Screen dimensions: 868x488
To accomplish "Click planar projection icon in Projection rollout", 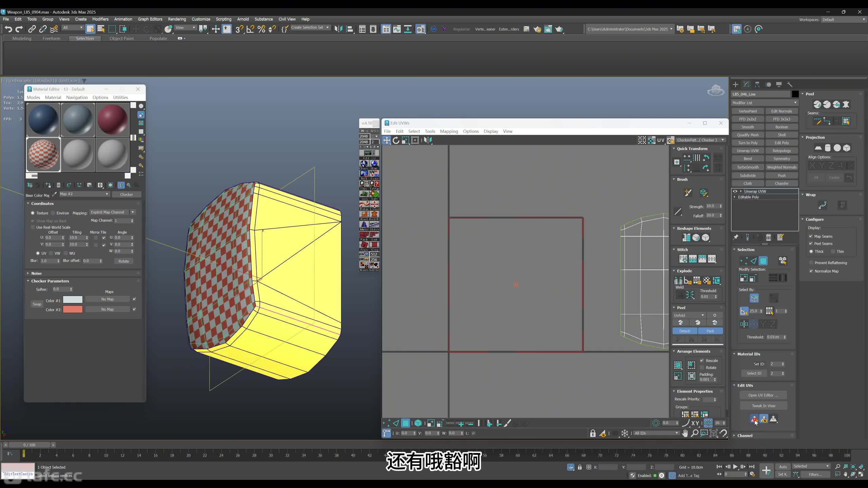I will point(818,148).
